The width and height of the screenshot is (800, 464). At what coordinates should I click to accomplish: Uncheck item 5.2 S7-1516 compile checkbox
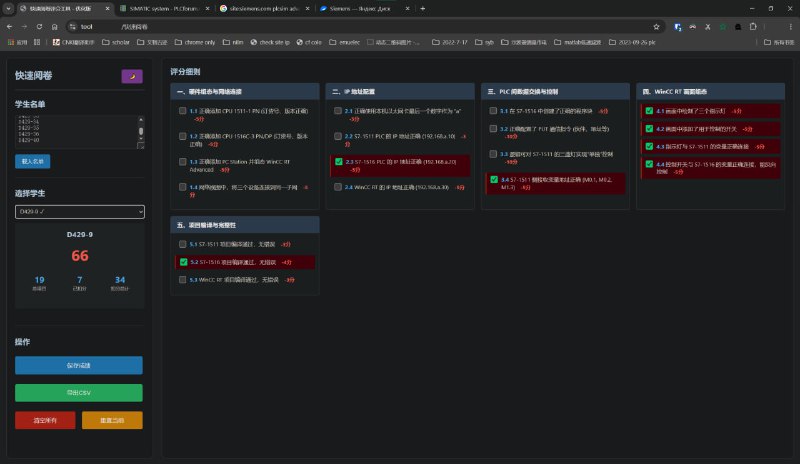(x=182, y=262)
